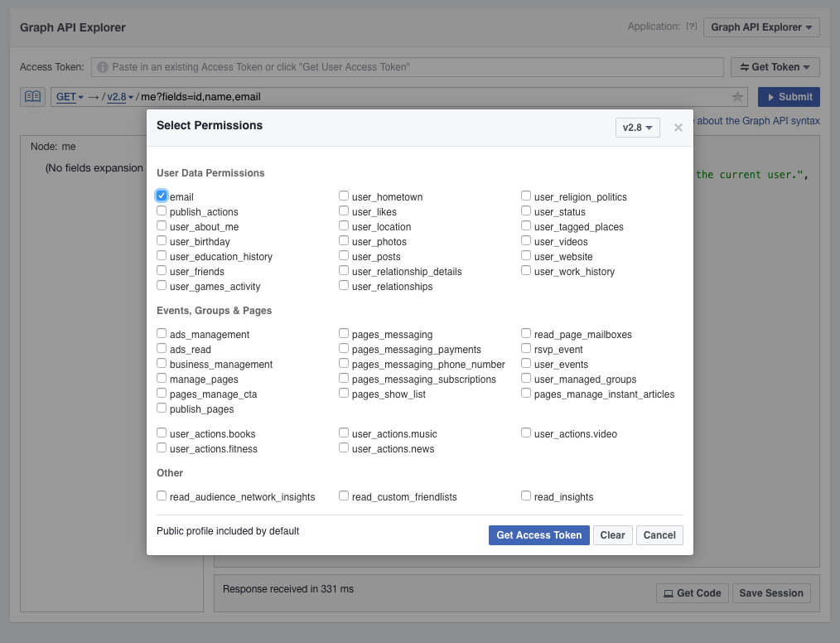
Task: Click the Clear button
Action: point(612,535)
